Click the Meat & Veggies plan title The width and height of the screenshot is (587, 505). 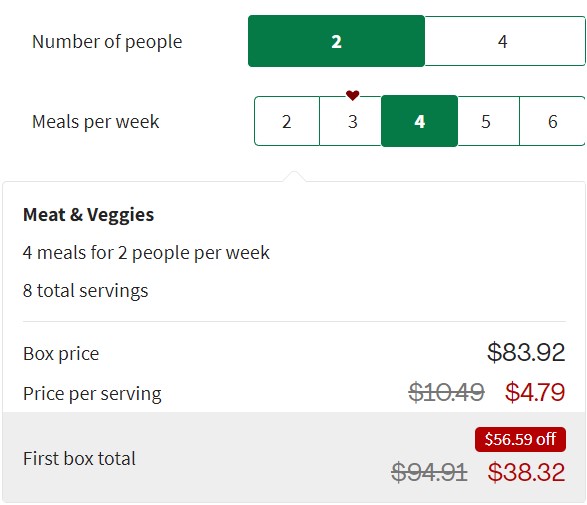point(88,215)
